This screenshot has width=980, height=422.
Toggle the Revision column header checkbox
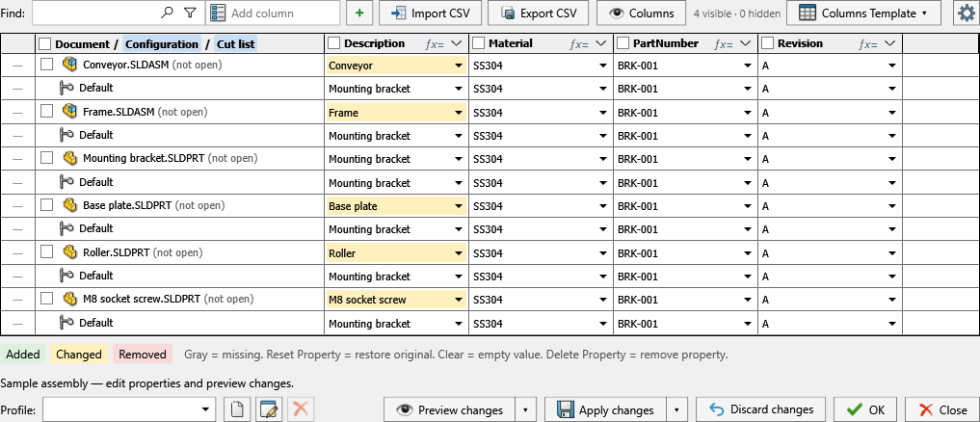[x=768, y=43]
